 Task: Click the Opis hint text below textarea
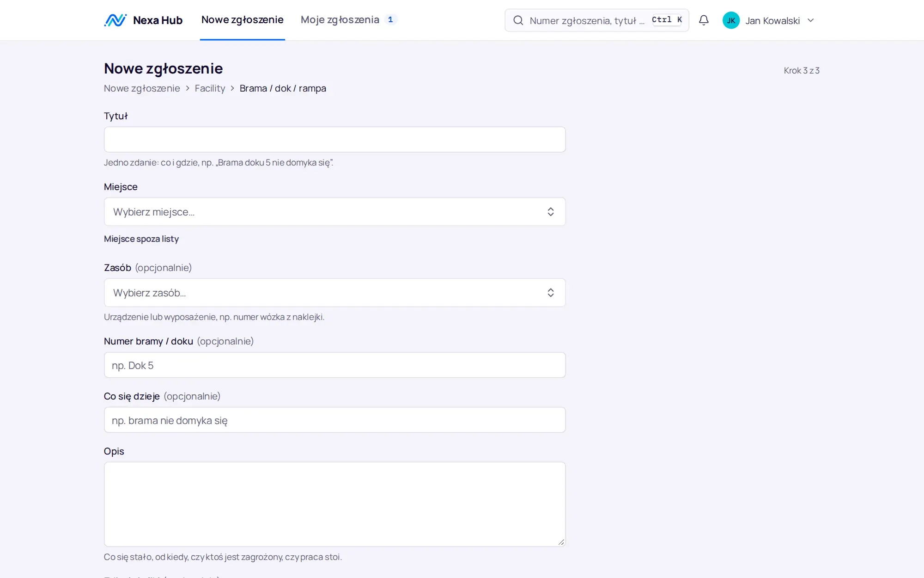[x=223, y=557]
